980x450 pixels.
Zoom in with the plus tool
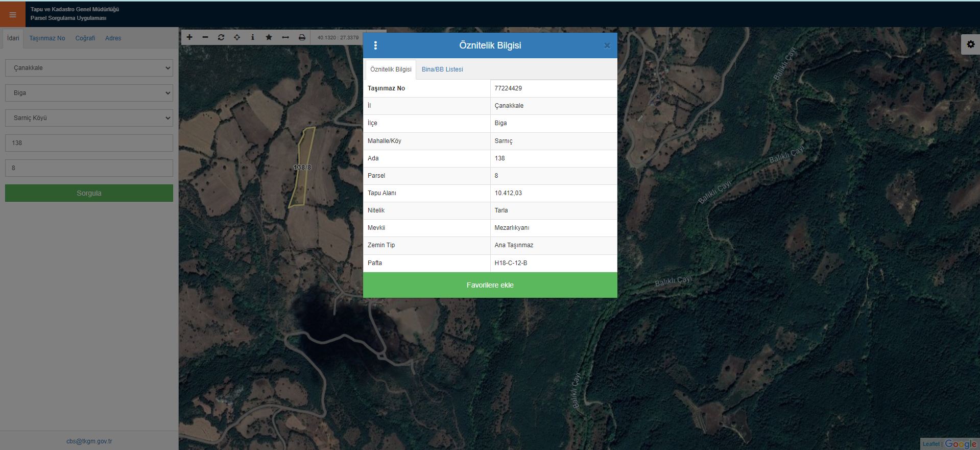point(189,37)
